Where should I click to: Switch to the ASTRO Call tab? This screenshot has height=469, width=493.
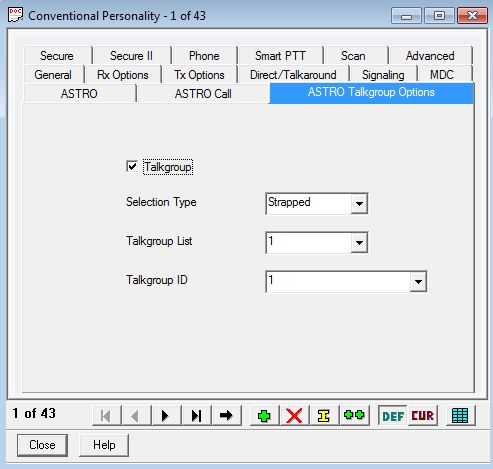(x=203, y=94)
